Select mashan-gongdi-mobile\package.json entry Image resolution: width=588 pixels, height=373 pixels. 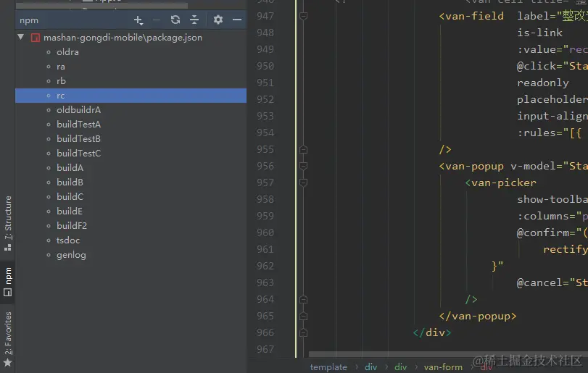[x=123, y=38]
